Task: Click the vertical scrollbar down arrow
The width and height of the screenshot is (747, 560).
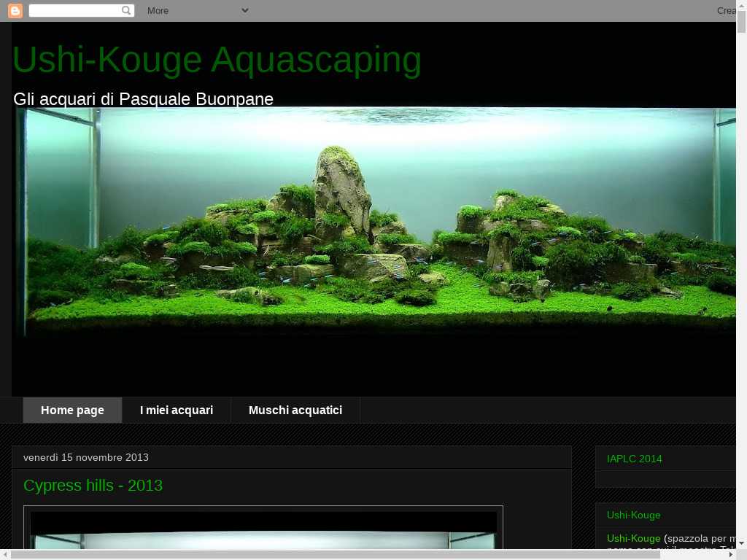Action: click(741, 544)
